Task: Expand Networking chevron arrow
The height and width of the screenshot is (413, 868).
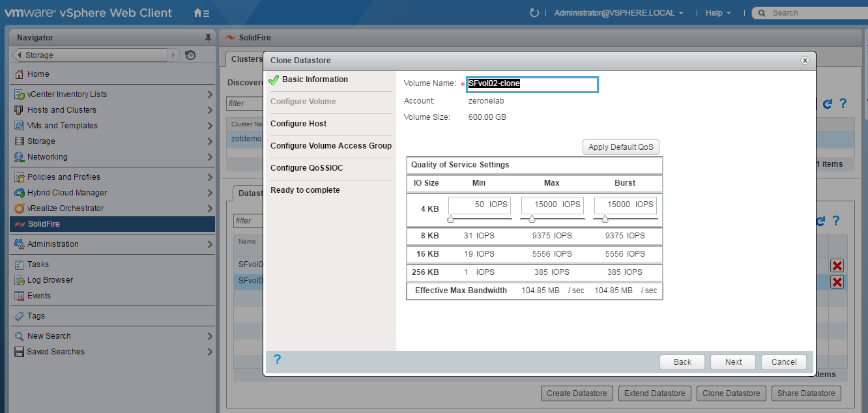Action: coord(210,157)
